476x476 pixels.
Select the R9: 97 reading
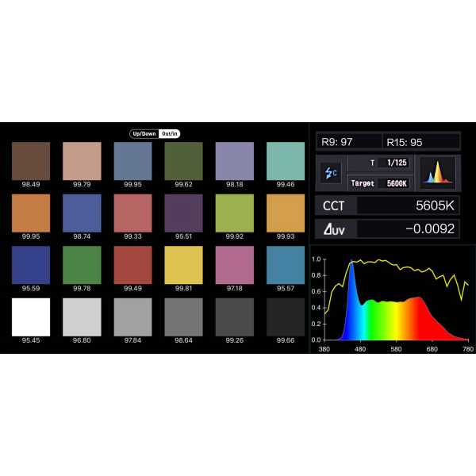[x=348, y=142]
